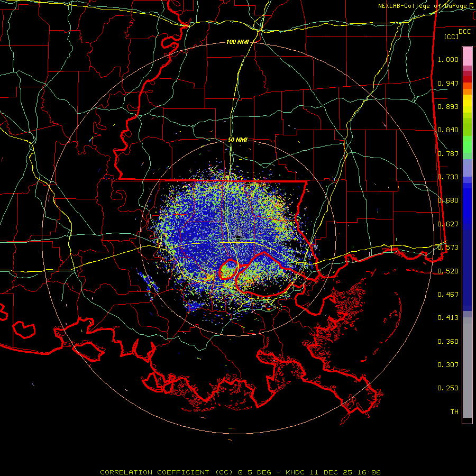Select the 0.413 scale value
476x476 pixels.
click(x=448, y=318)
